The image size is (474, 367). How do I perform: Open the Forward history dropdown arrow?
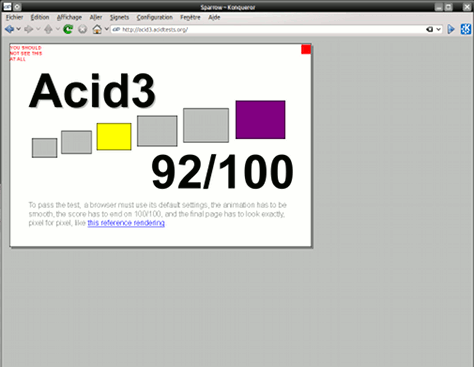38,29
